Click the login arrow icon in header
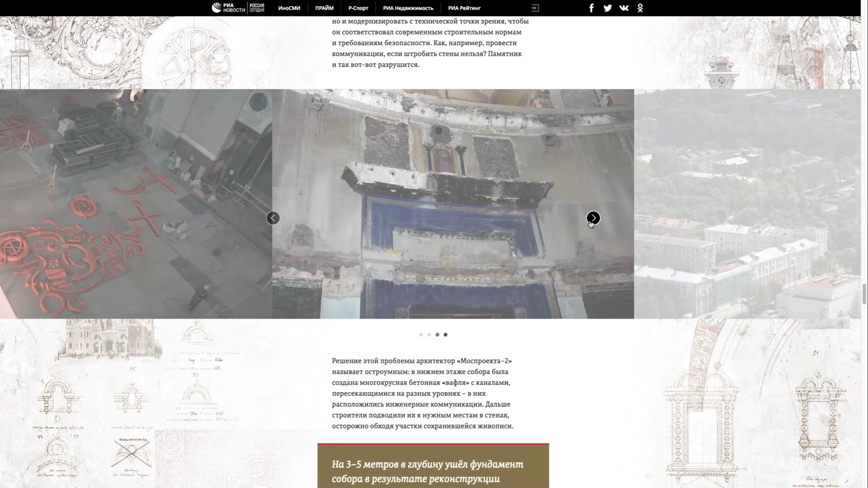The width and height of the screenshot is (868, 488). point(535,8)
